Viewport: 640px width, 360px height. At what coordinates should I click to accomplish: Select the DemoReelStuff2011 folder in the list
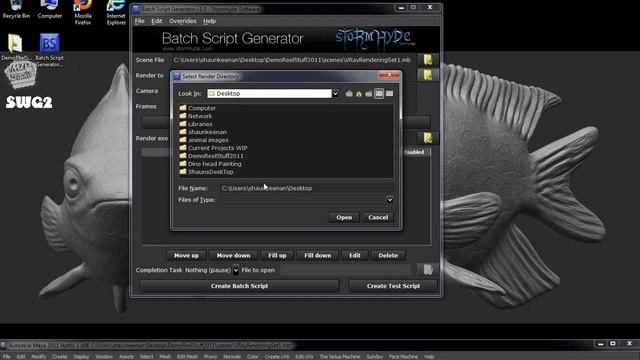[x=211, y=156]
